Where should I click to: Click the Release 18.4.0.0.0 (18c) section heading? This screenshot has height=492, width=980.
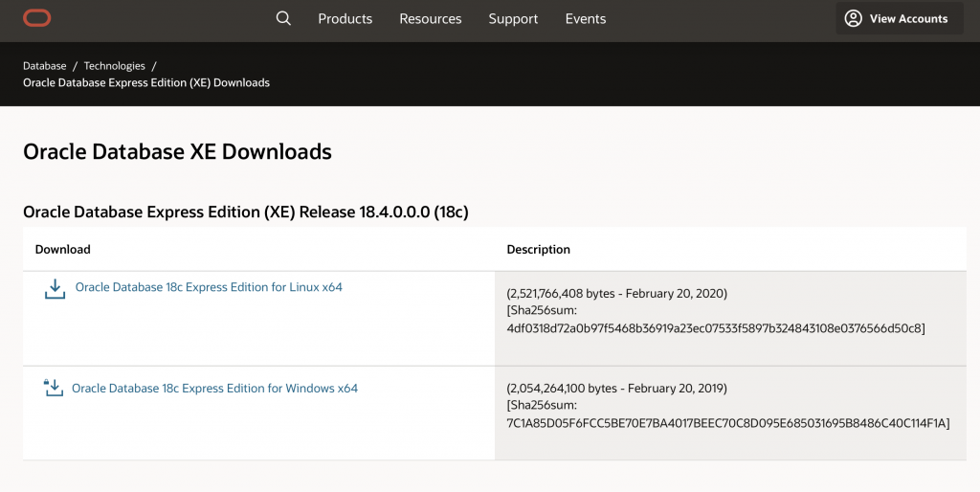(245, 212)
